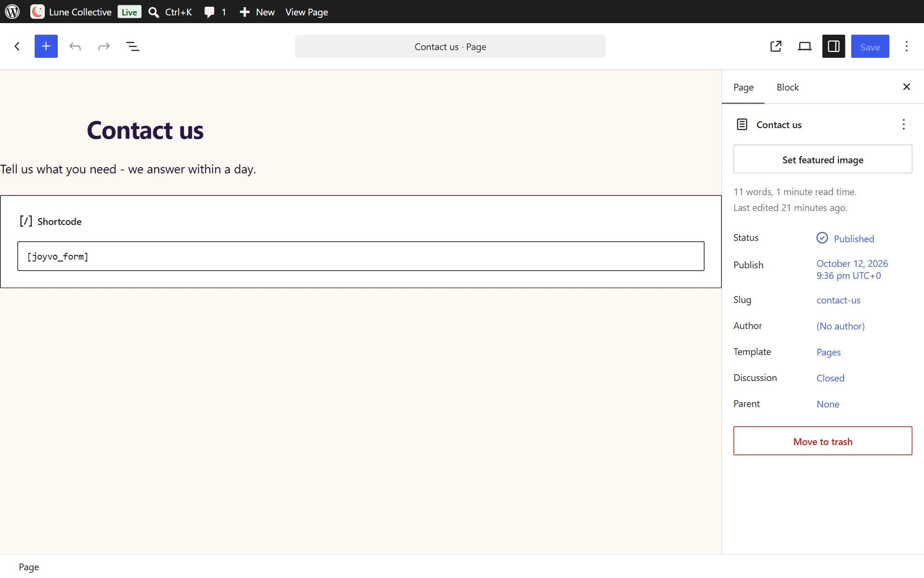Image resolution: width=924 pixels, height=578 pixels.
Task: Close the settings sidebar
Action: point(907,87)
